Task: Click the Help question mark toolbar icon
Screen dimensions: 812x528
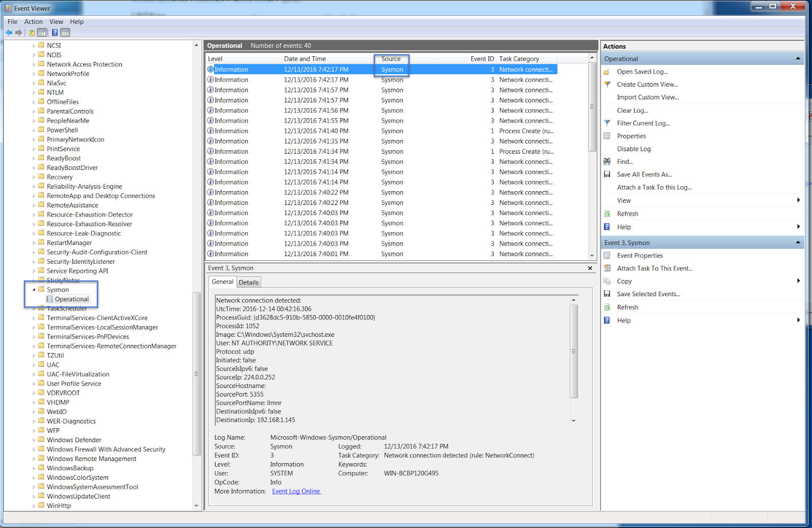Action: point(55,33)
